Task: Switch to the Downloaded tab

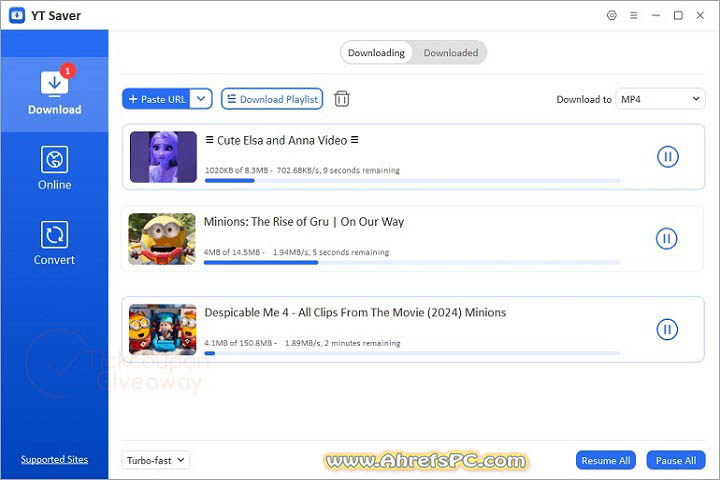Action: coord(450,53)
